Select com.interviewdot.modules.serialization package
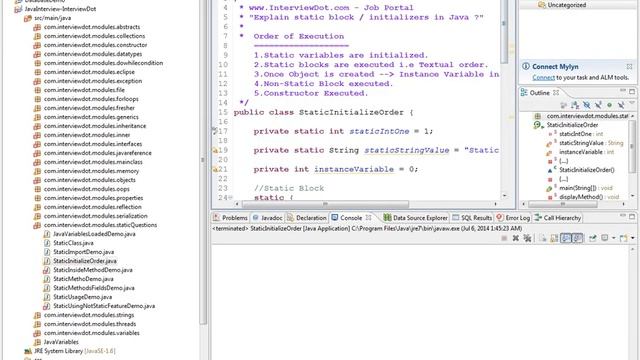Image resolution: width=640 pixels, height=360 pixels. tap(96, 216)
